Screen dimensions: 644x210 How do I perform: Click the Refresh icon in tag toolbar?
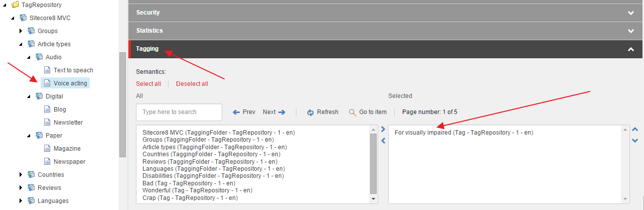coord(310,113)
